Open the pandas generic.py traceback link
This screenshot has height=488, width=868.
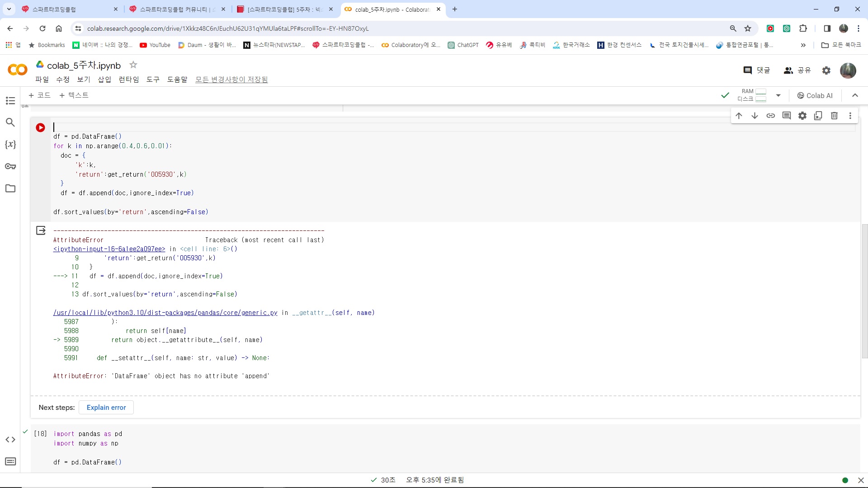click(165, 313)
